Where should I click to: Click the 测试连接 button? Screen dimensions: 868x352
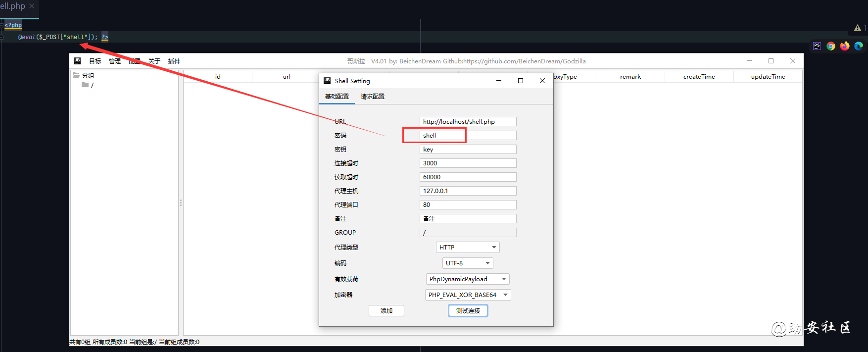click(x=468, y=310)
